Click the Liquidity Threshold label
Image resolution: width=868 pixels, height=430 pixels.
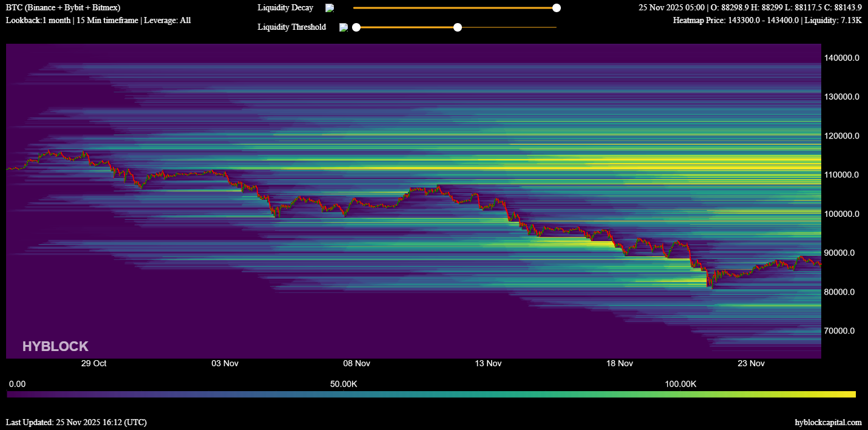click(x=291, y=27)
